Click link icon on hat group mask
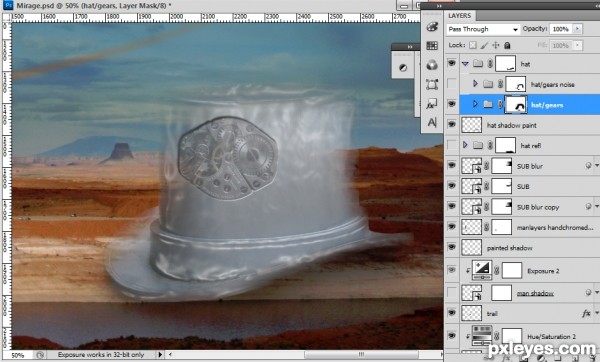Screen dimensions: 600x362 tap(490, 64)
